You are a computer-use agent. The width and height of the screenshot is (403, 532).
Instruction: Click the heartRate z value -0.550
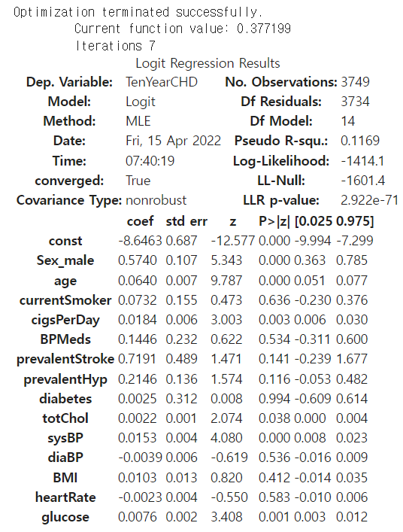point(229,497)
